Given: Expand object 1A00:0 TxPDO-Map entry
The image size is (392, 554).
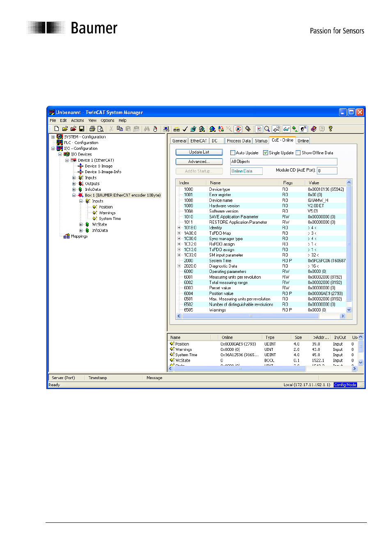Looking at the screenshot, I should [x=179, y=233].
